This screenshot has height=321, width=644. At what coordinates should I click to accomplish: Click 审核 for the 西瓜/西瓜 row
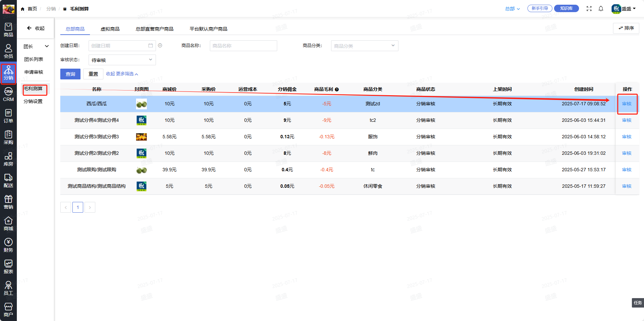pos(626,104)
